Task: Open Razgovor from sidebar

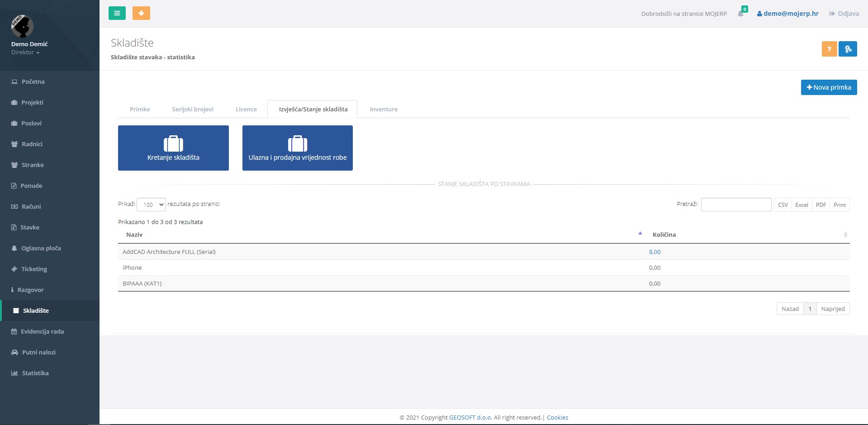Action: tap(50, 290)
